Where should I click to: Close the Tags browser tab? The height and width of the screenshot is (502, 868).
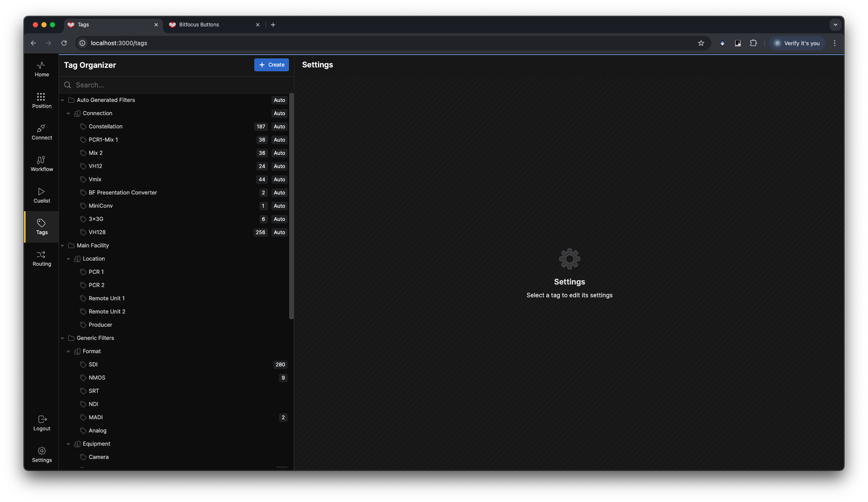pyautogui.click(x=156, y=25)
